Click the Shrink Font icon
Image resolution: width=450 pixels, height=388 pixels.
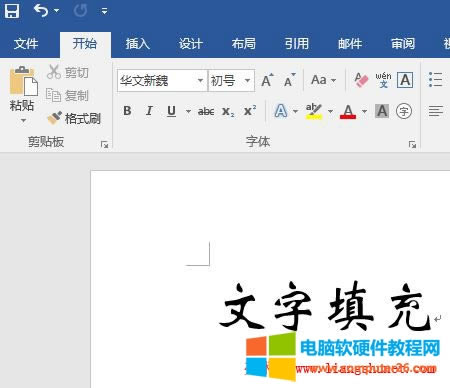tap(290, 80)
